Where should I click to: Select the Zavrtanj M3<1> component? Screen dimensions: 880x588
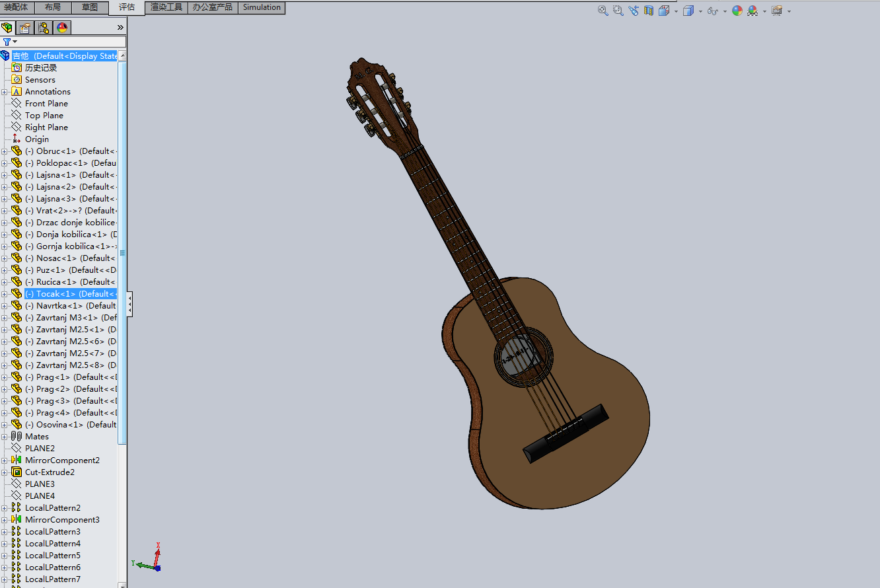(71, 318)
